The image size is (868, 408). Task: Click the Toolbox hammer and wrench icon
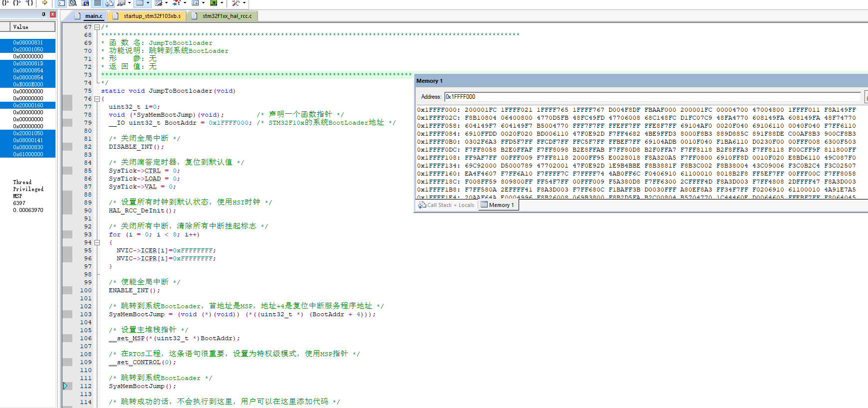236,2
